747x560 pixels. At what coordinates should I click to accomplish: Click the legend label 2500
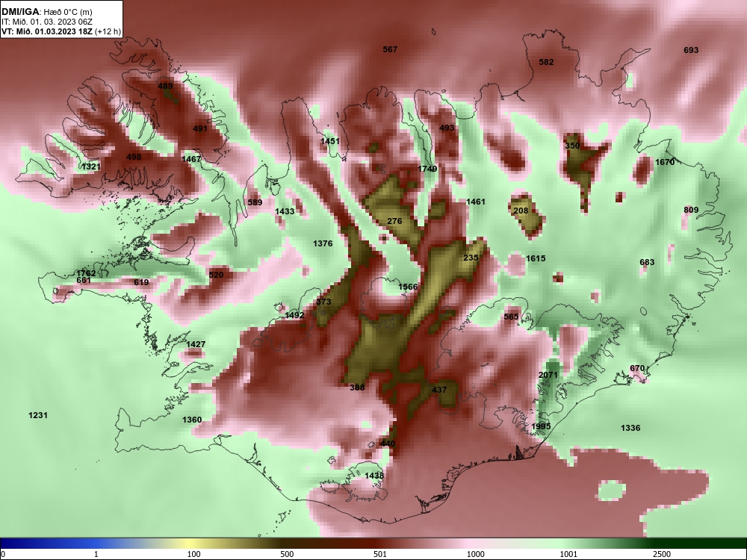tap(662, 554)
